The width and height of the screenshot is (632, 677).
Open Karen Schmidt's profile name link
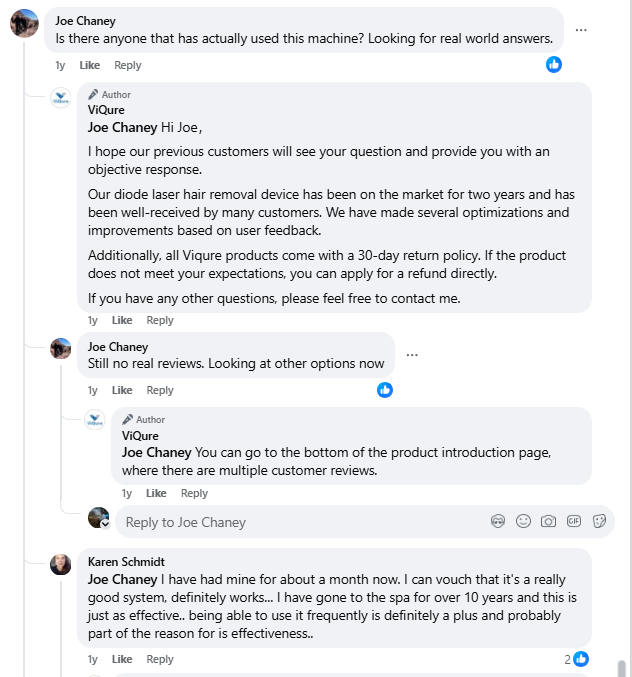click(x=126, y=562)
